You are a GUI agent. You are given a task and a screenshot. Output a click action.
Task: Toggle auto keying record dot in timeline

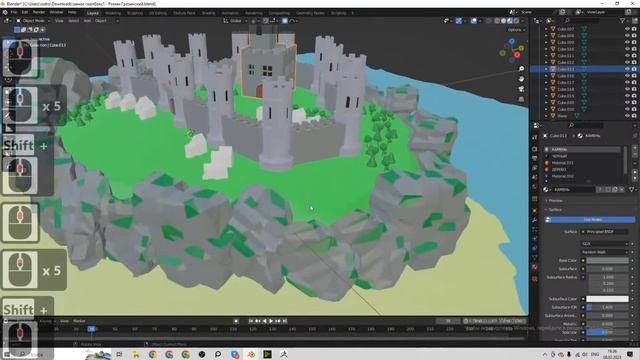tap(236, 321)
